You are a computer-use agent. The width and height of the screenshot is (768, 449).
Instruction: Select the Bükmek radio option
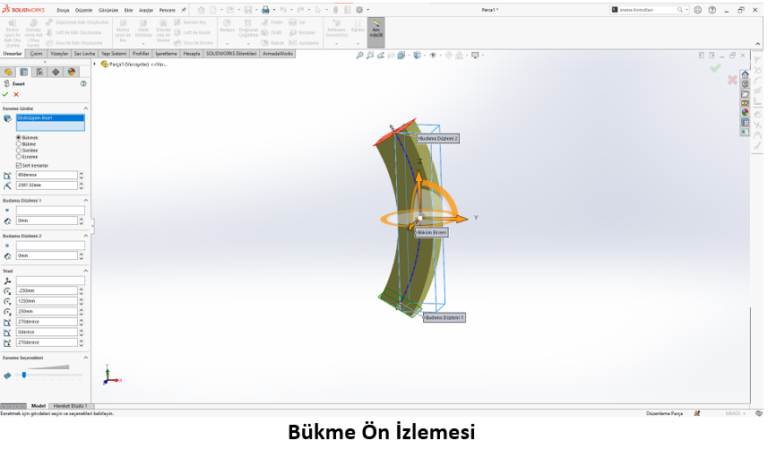[x=18, y=137]
